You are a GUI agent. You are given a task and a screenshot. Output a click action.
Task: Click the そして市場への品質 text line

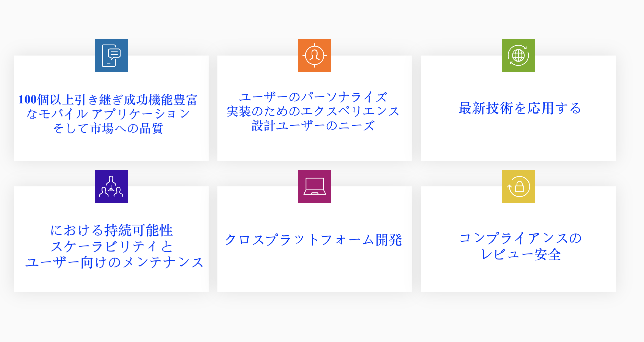pyautogui.click(x=108, y=128)
